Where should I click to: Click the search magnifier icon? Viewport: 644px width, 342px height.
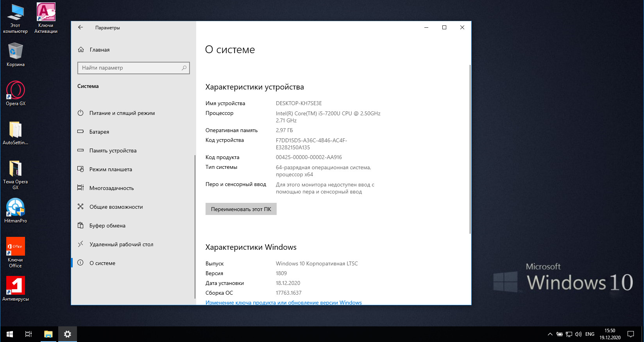184,68
